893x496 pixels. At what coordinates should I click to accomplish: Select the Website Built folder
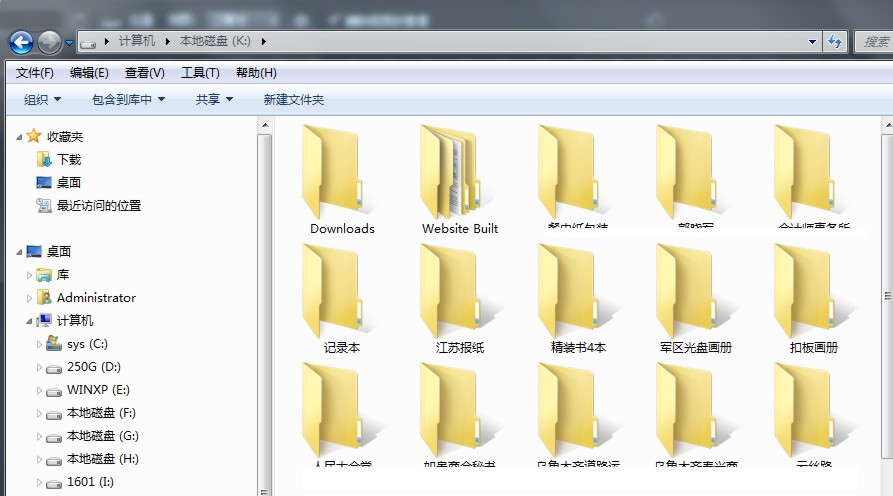(460, 180)
